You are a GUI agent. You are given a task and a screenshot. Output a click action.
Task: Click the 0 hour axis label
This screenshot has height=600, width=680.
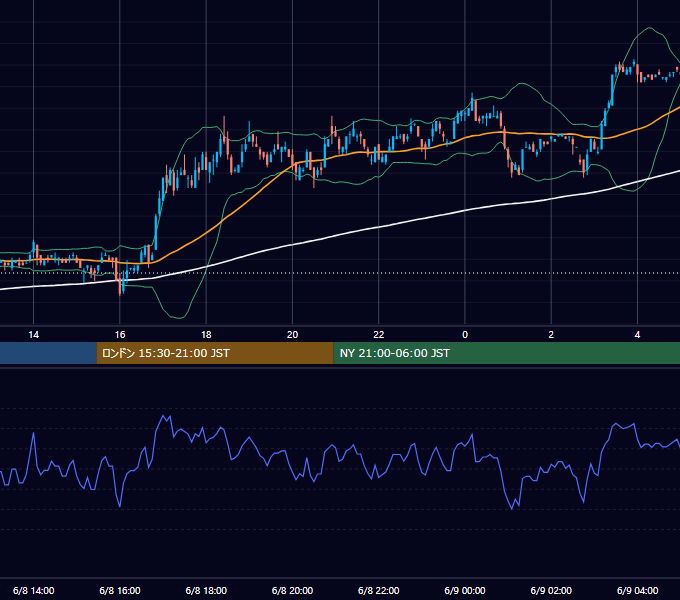pos(465,335)
